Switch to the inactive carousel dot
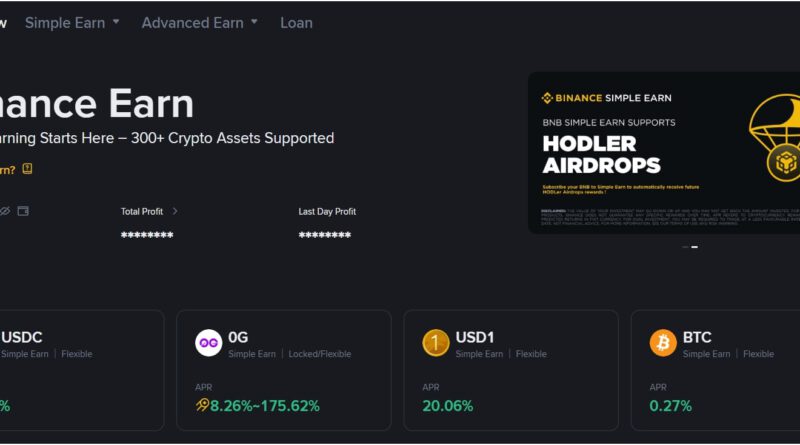 pyautogui.click(x=685, y=246)
